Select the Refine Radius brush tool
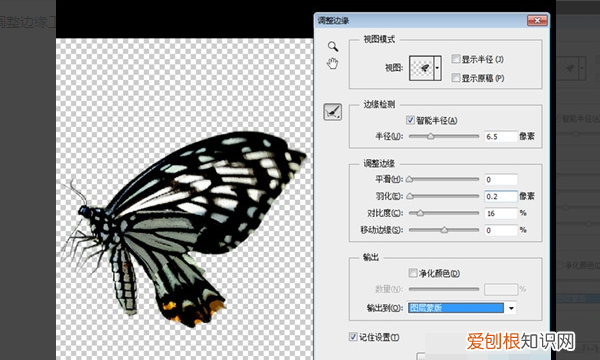This screenshot has width=600, height=360. [333, 112]
